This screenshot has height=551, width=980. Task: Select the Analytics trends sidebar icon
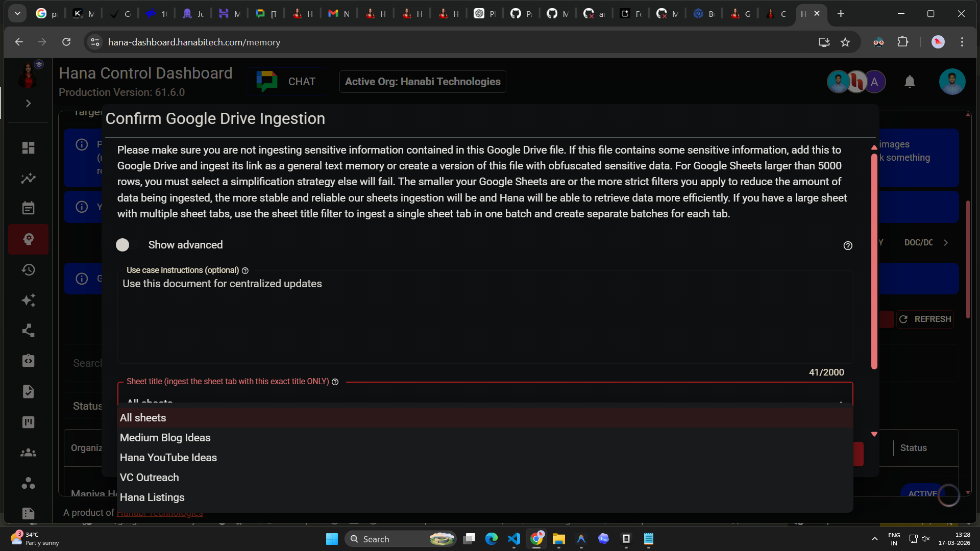click(x=28, y=178)
